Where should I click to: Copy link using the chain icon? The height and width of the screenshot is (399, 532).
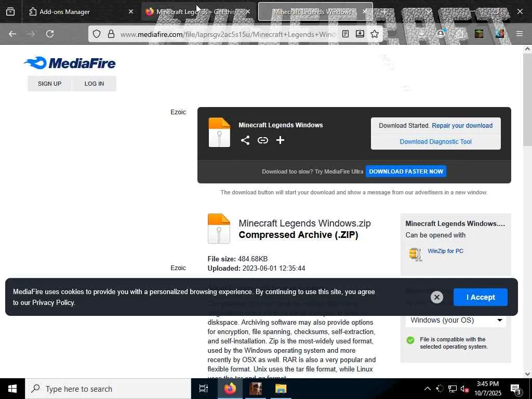(x=262, y=140)
